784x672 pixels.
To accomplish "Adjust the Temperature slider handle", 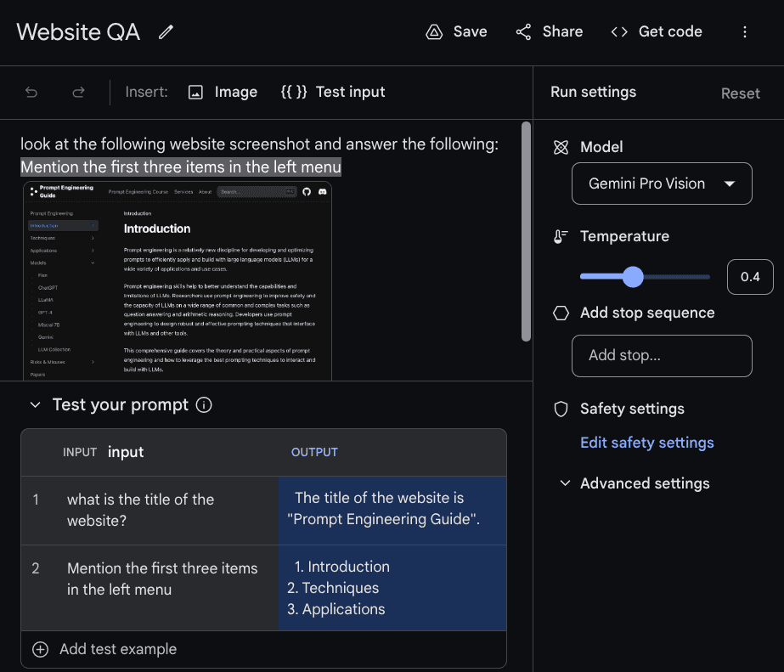I will point(633,277).
